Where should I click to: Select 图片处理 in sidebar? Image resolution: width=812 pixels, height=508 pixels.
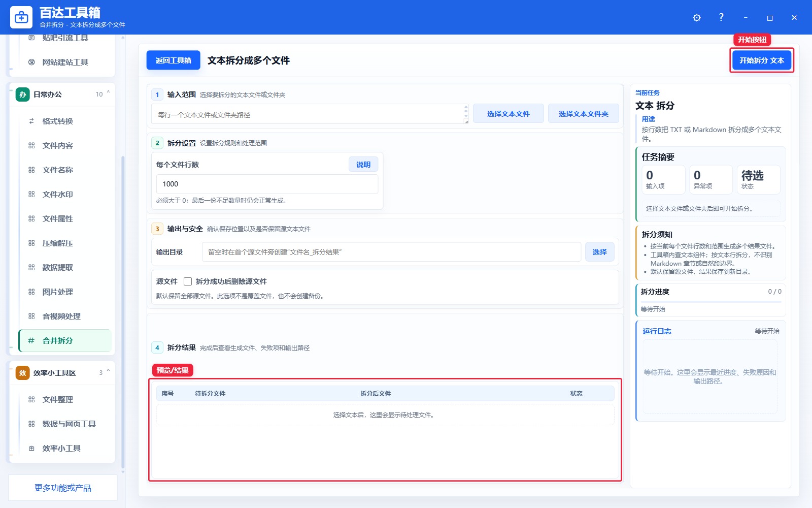pos(65,292)
